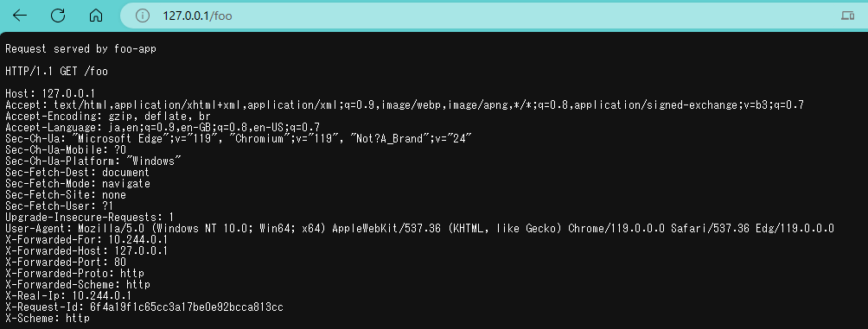Click the Sec-Ch-Ua-Platform "Windows" line
868x329 pixels.
pyautogui.click(x=93, y=161)
